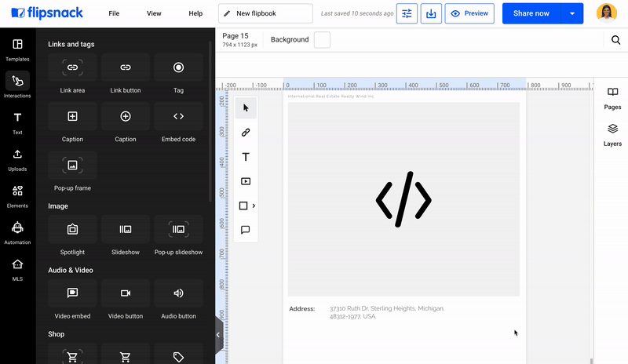Open the View menu
Image resolution: width=628 pixels, height=364 pixels.
pyautogui.click(x=154, y=13)
